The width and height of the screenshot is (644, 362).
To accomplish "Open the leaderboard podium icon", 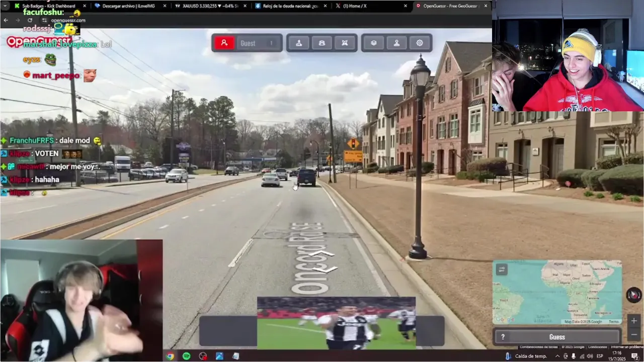I will pyautogui.click(x=299, y=43).
